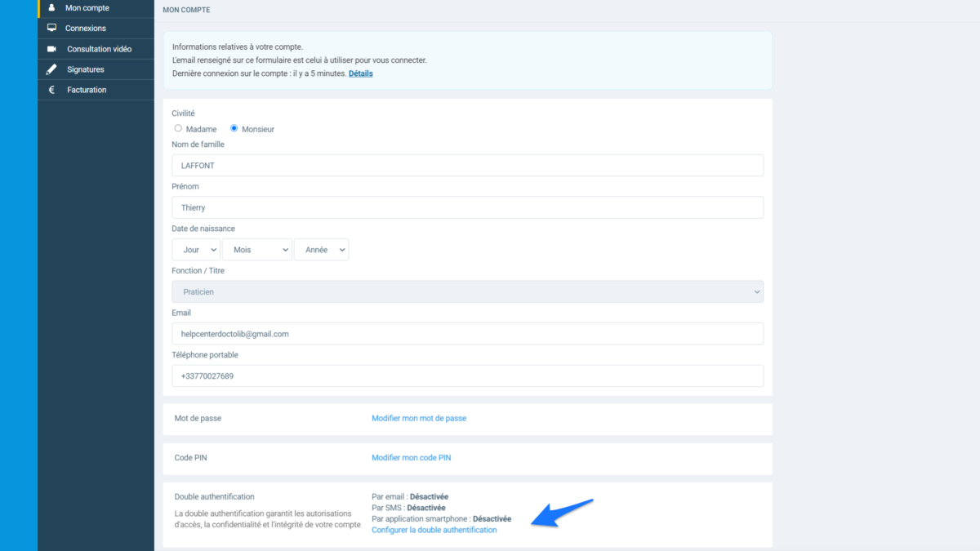980x551 pixels.
Task: Click Modifier mon code PIN link
Action: [411, 458]
